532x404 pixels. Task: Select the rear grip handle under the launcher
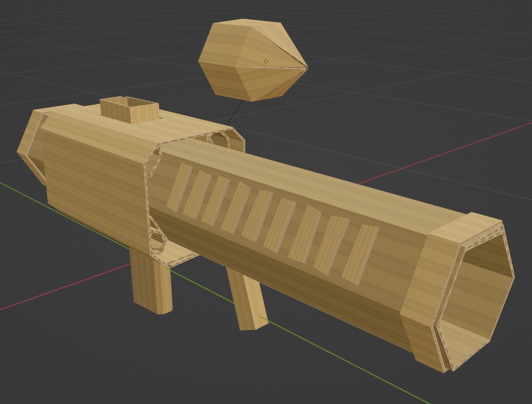pos(151,281)
